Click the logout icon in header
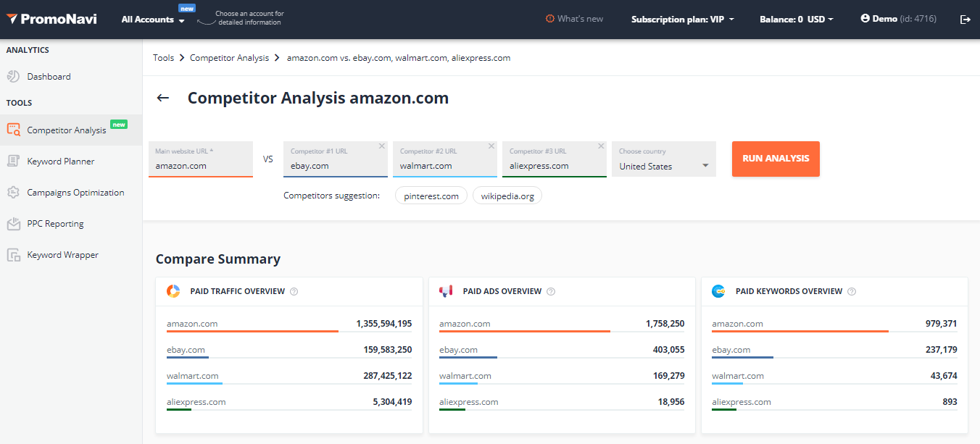980x444 pixels. [965, 20]
